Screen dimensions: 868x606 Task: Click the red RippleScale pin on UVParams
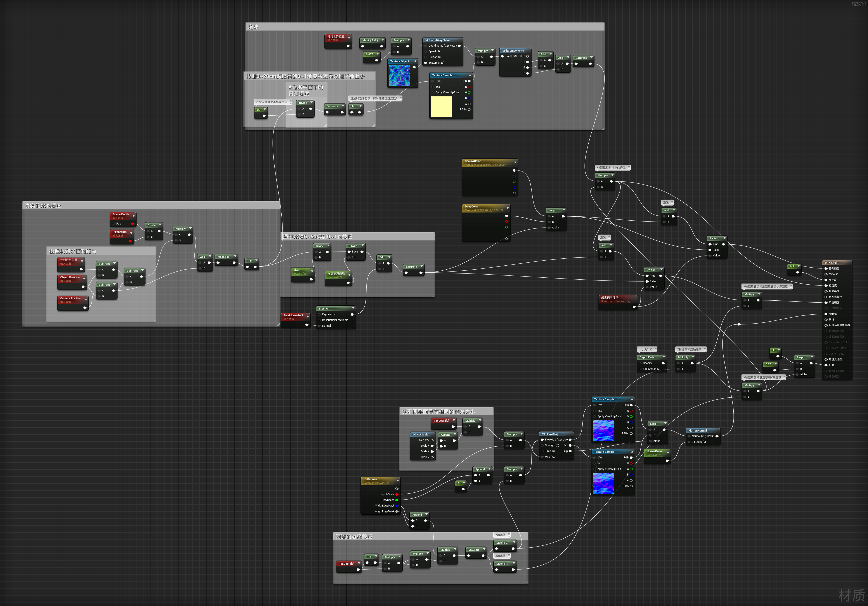(x=397, y=495)
